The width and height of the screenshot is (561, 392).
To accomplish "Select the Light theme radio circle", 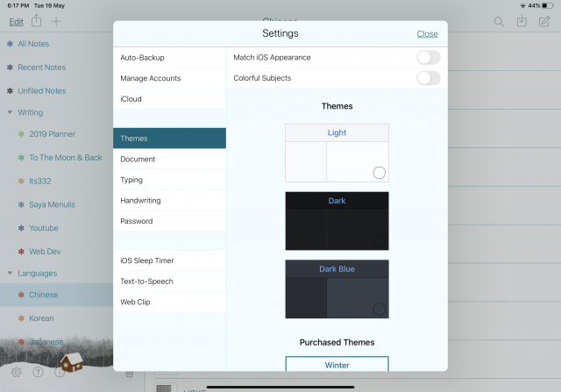I will click(380, 173).
